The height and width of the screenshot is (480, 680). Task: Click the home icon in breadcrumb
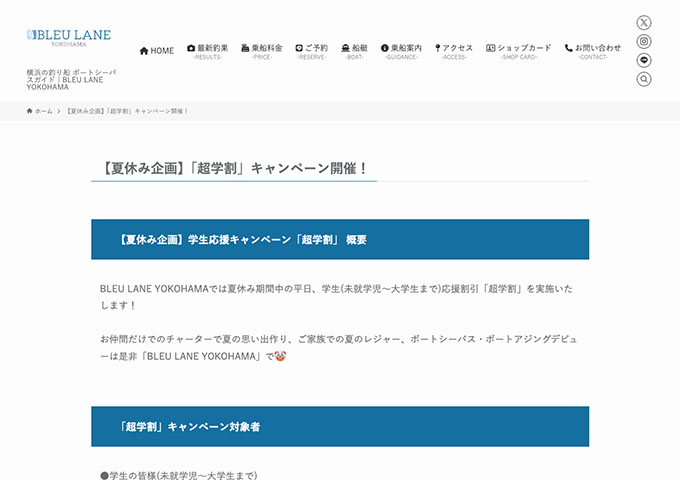(29, 111)
